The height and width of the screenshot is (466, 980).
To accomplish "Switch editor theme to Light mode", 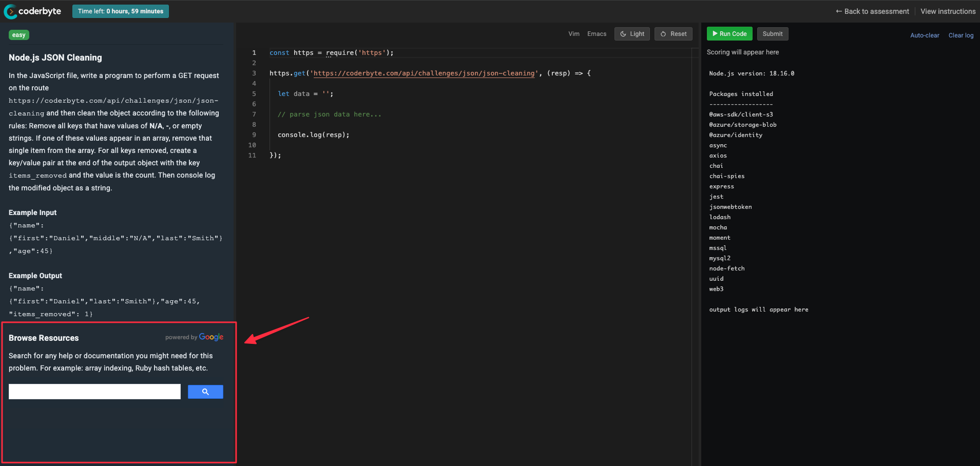I will pyautogui.click(x=632, y=34).
